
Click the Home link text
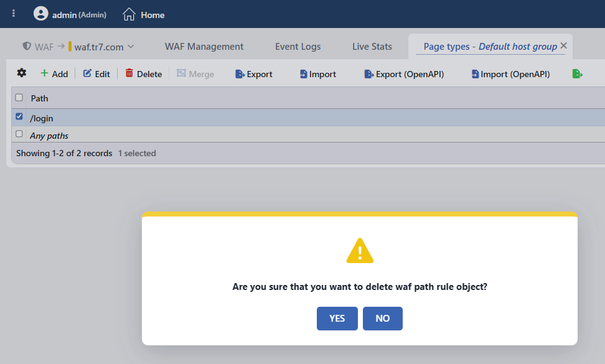coord(152,15)
